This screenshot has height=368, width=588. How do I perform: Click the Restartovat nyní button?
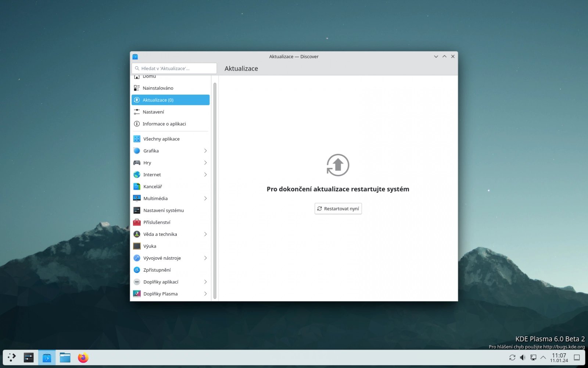[x=338, y=209]
